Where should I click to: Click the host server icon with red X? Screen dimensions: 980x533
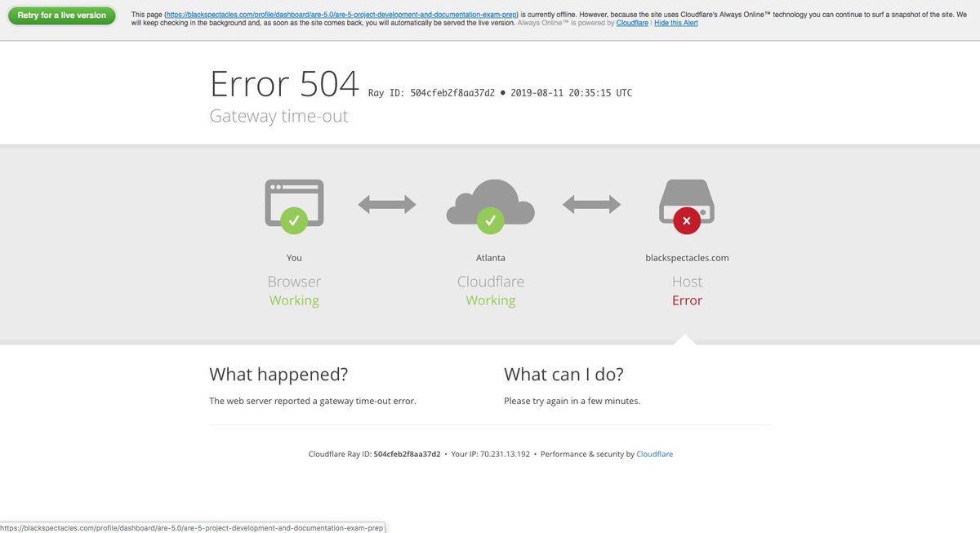pyautogui.click(x=687, y=206)
